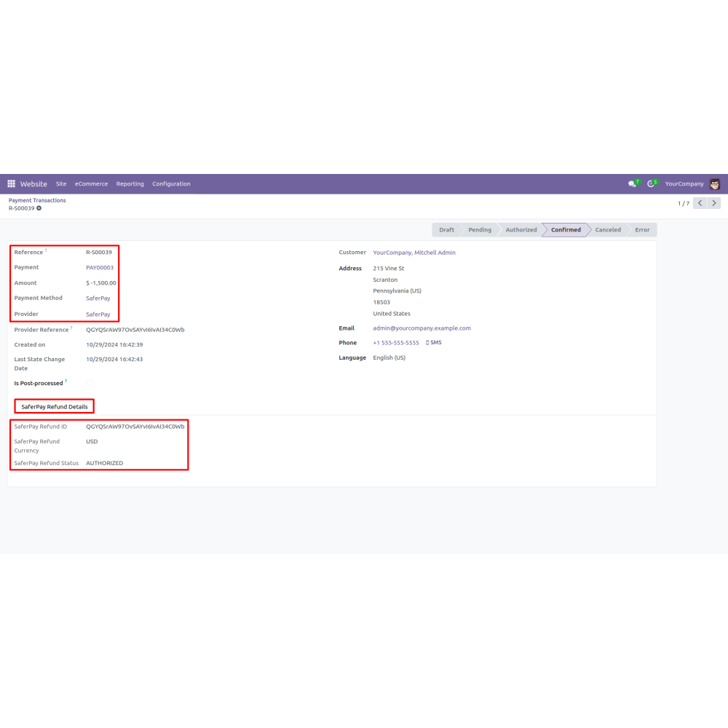This screenshot has height=728, width=728.
Task: Open the PAY00003 payment link
Action: pyautogui.click(x=100, y=268)
